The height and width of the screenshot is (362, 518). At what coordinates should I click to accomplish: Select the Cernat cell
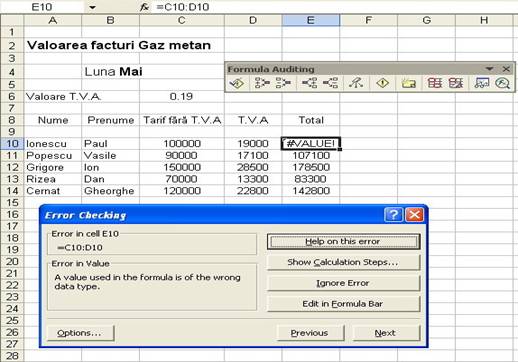(53, 191)
